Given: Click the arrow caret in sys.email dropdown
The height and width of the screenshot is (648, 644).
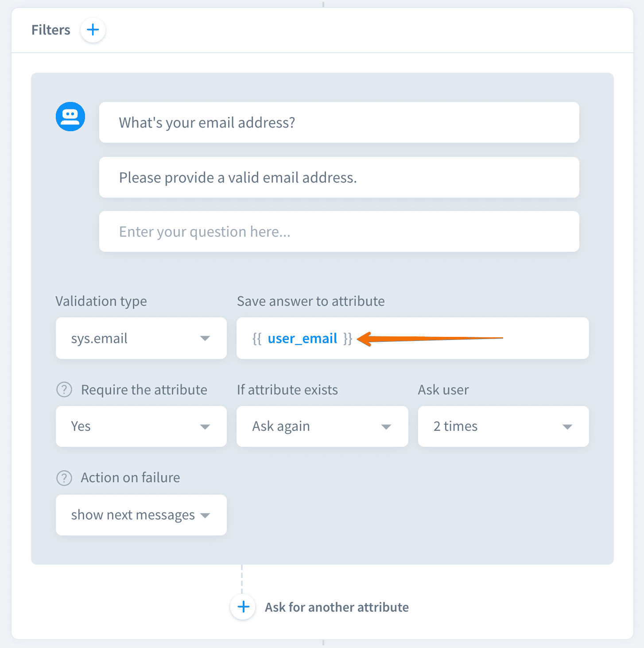Looking at the screenshot, I should point(205,339).
